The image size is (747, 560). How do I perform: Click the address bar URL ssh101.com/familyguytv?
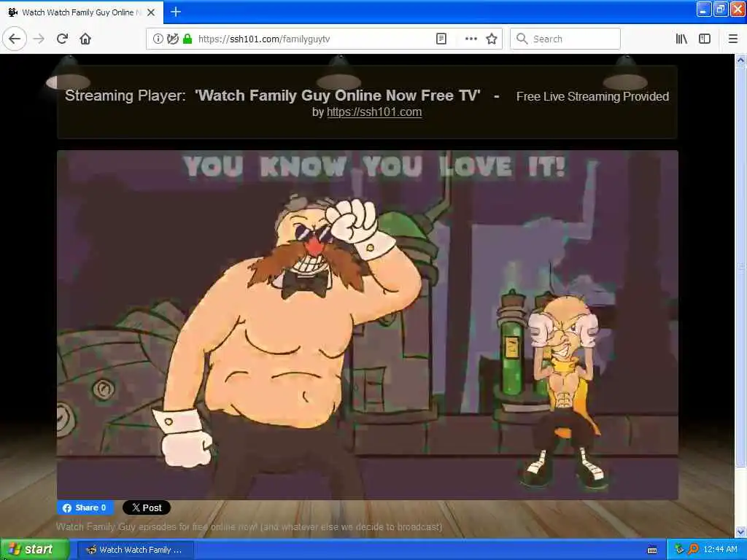264,39
